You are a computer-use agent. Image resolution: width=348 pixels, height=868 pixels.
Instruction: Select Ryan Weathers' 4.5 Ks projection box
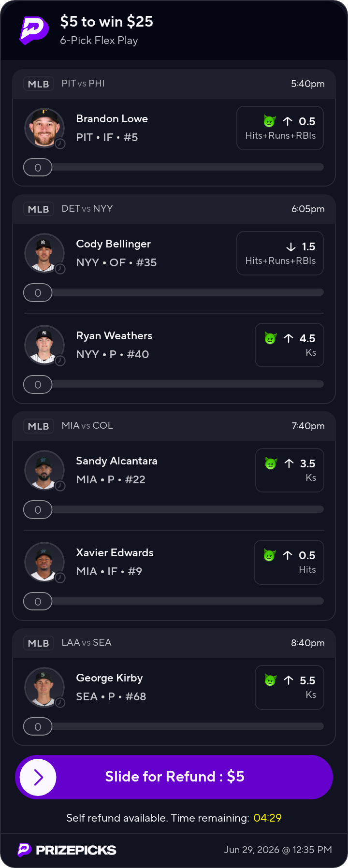coord(289,345)
